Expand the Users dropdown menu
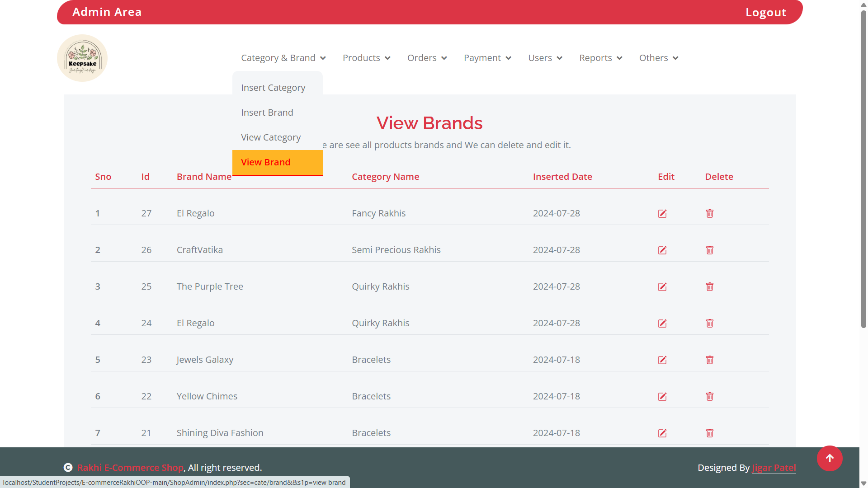Screen dimensions: 868x488 tap(546, 58)
